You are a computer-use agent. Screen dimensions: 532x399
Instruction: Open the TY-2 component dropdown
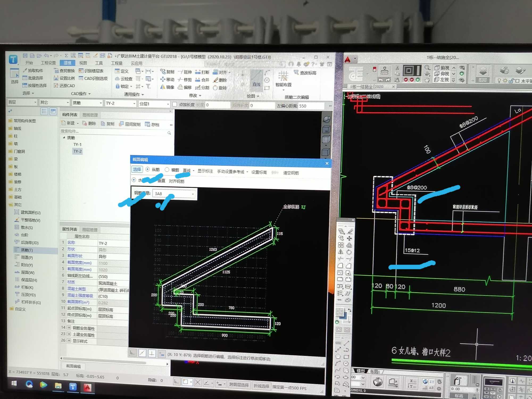[120, 103]
